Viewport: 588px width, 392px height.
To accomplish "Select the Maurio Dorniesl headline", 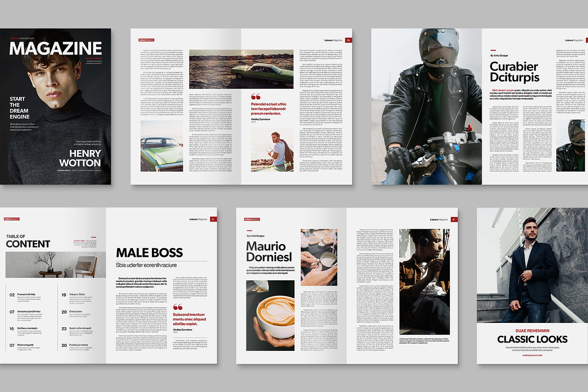I will point(269,251).
